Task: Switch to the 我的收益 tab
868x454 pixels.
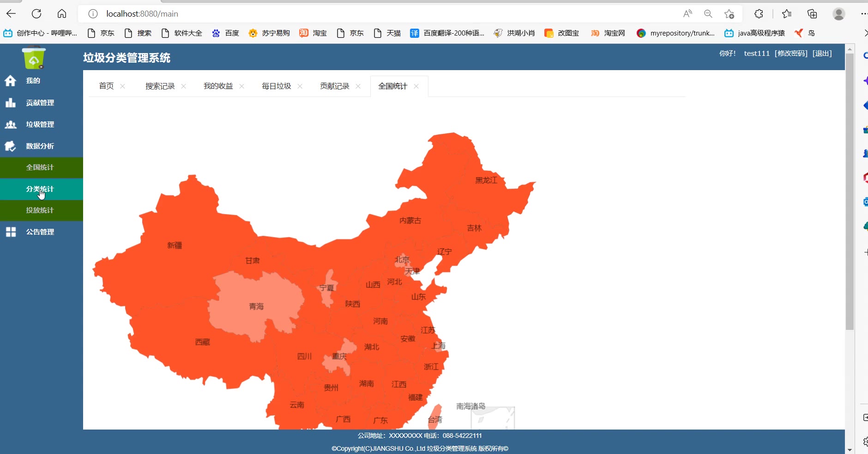Action: pyautogui.click(x=218, y=86)
